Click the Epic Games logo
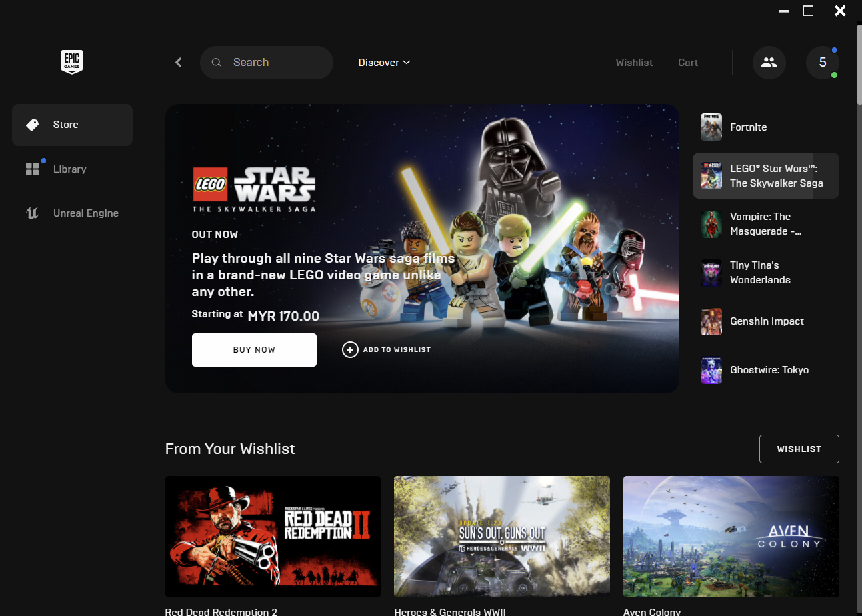 pyautogui.click(x=72, y=62)
